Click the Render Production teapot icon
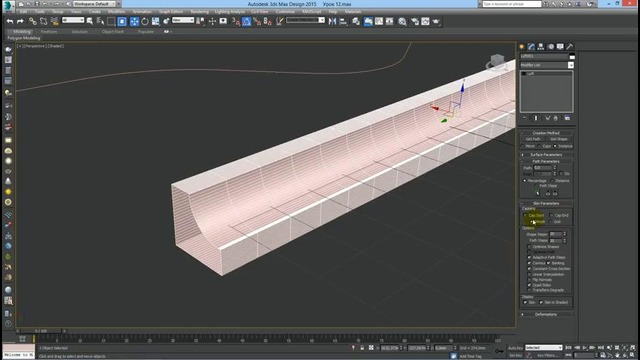This screenshot has width=640, height=360. [x=436, y=21]
